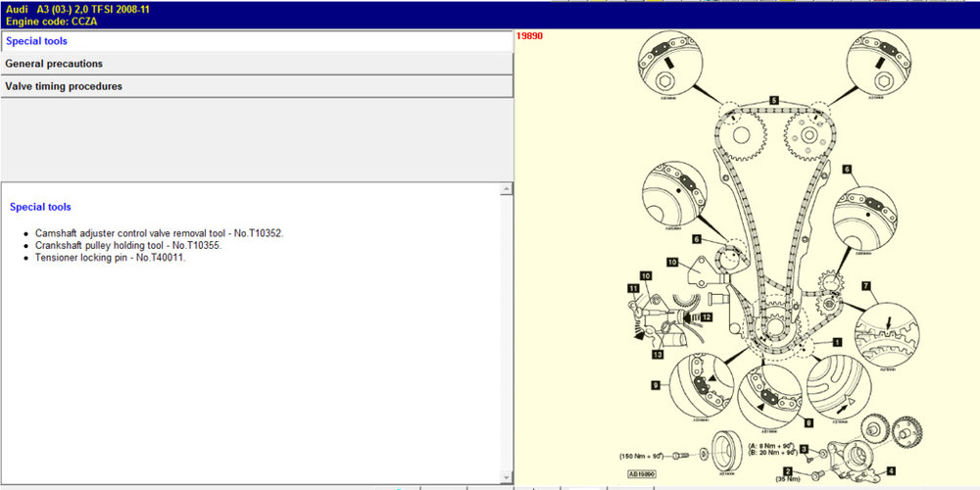The height and width of the screenshot is (490, 980).
Task: Open the Valve timing procedures section
Action: 256,86
